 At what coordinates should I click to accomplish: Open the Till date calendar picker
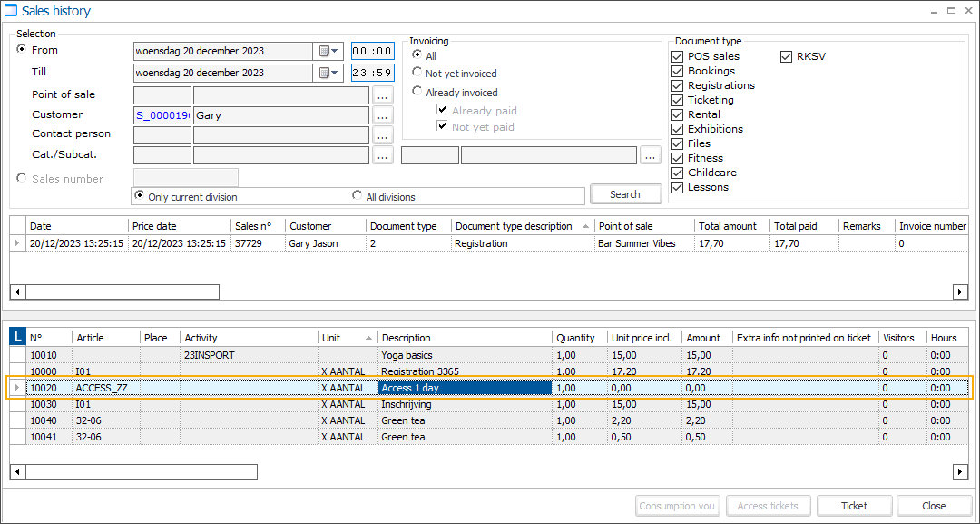point(328,74)
